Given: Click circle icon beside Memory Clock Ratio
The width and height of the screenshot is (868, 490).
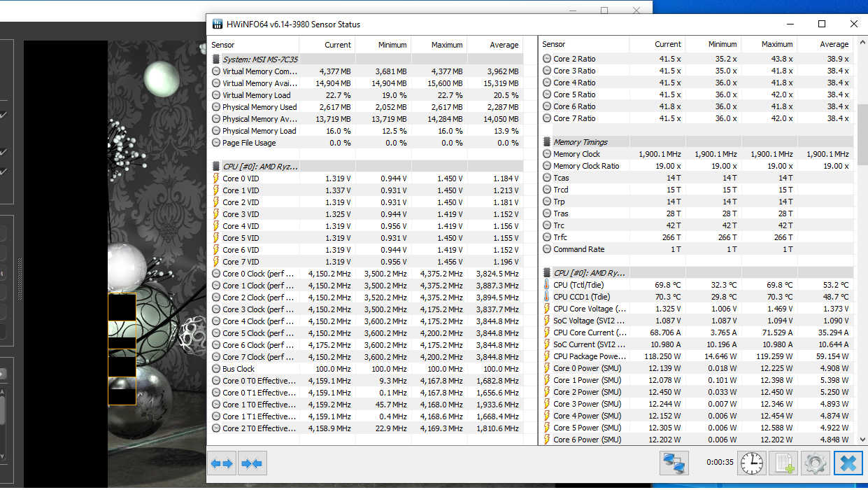Looking at the screenshot, I should tap(547, 166).
